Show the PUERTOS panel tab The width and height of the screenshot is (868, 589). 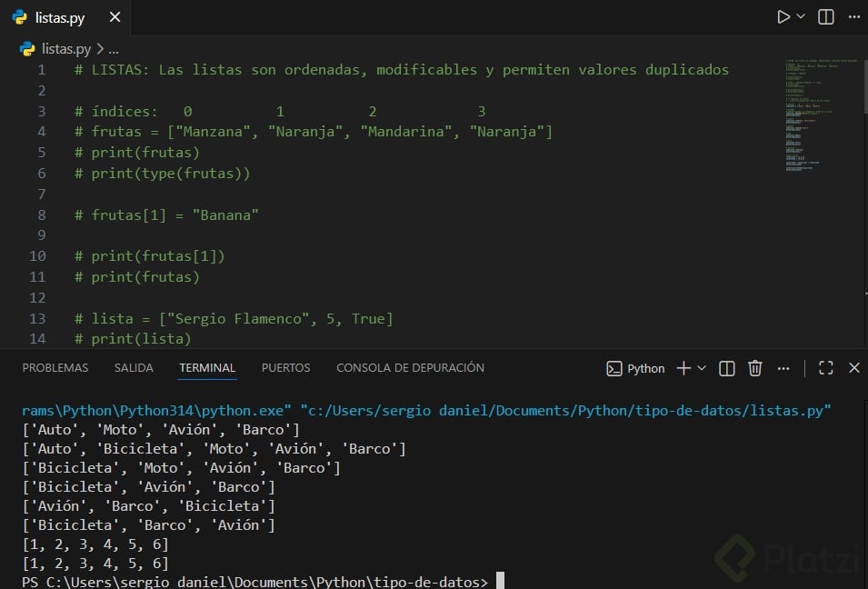click(x=285, y=368)
